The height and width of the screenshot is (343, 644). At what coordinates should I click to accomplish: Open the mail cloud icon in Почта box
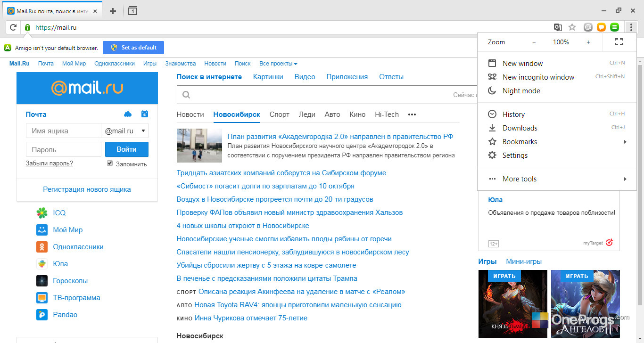point(127,114)
